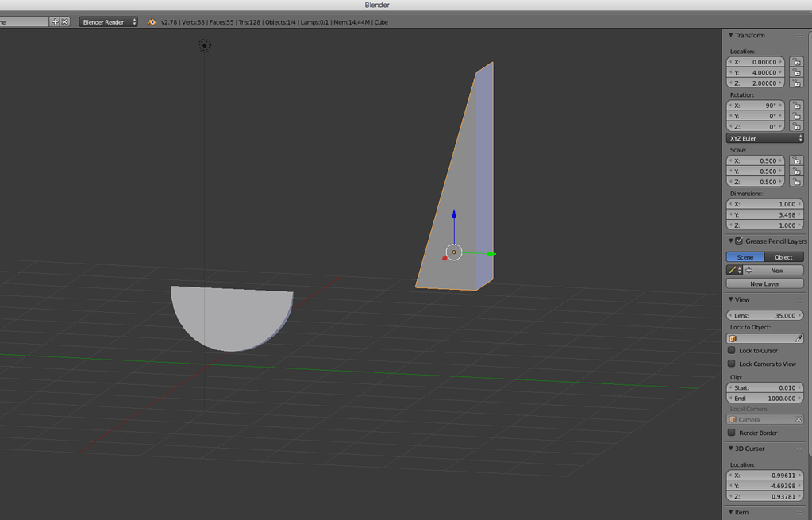Click the camera icon in the Local Camera field

click(733, 419)
